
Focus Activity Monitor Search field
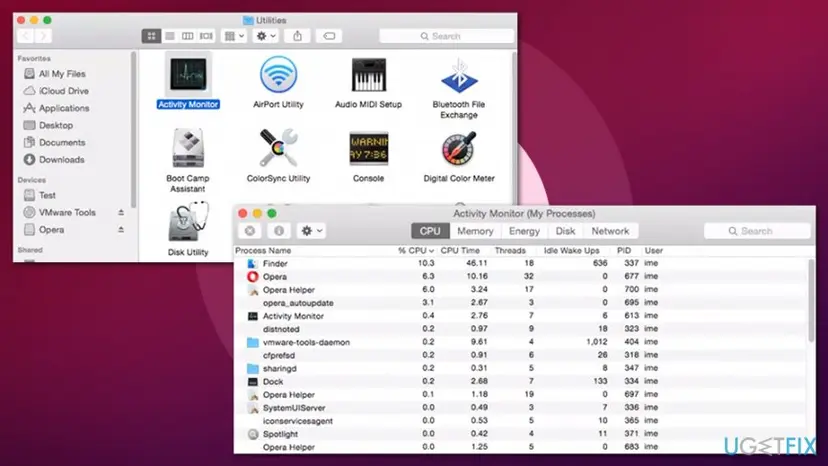coord(757,231)
